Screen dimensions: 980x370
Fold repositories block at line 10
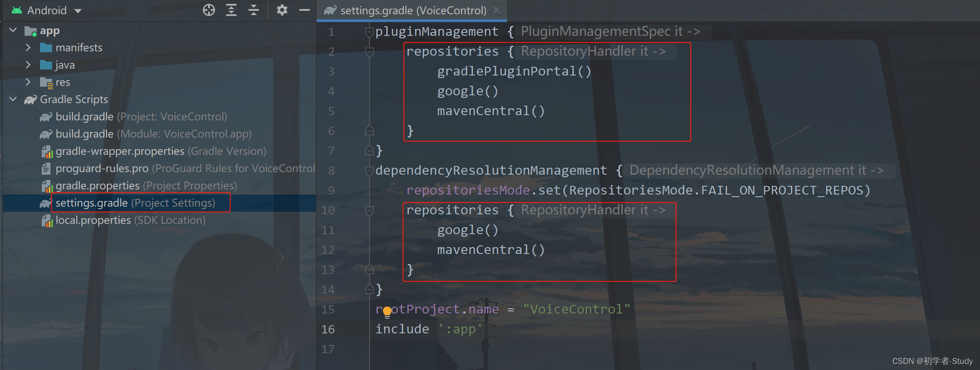tap(369, 210)
